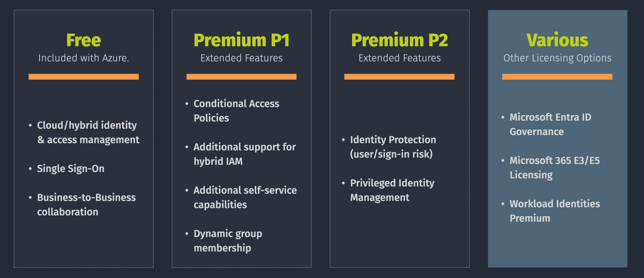
Task: Select Privileged Identity Management bullet
Action: pyautogui.click(x=392, y=190)
